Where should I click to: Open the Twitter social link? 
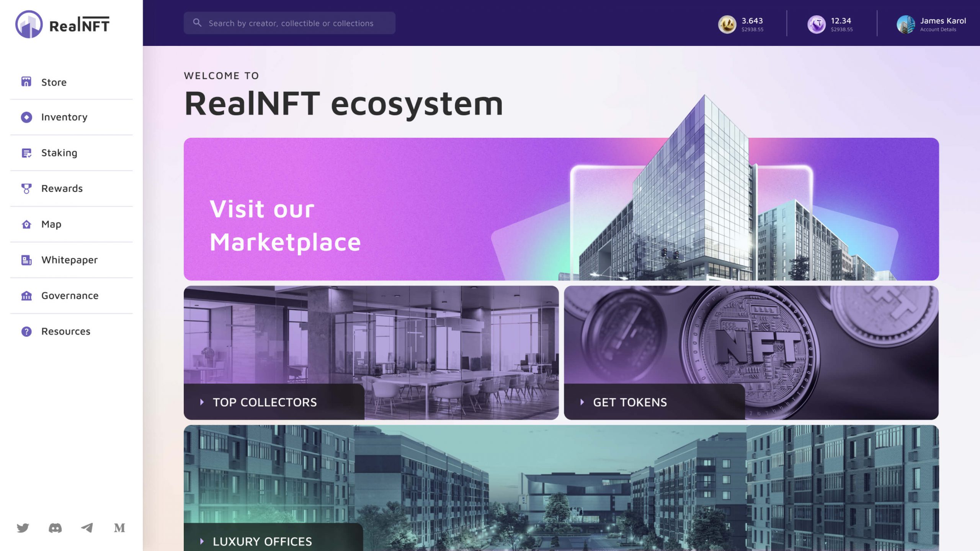pos(23,528)
